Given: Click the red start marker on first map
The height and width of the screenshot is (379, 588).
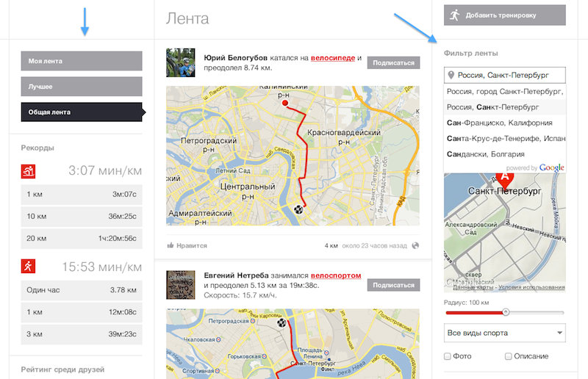Looking at the screenshot, I should pyautogui.click(x=286, y=104).
